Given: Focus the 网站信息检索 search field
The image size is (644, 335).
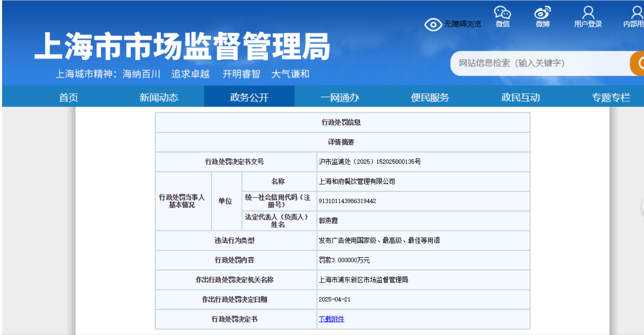Looking at the screenshot, I should tap(537, 63).
